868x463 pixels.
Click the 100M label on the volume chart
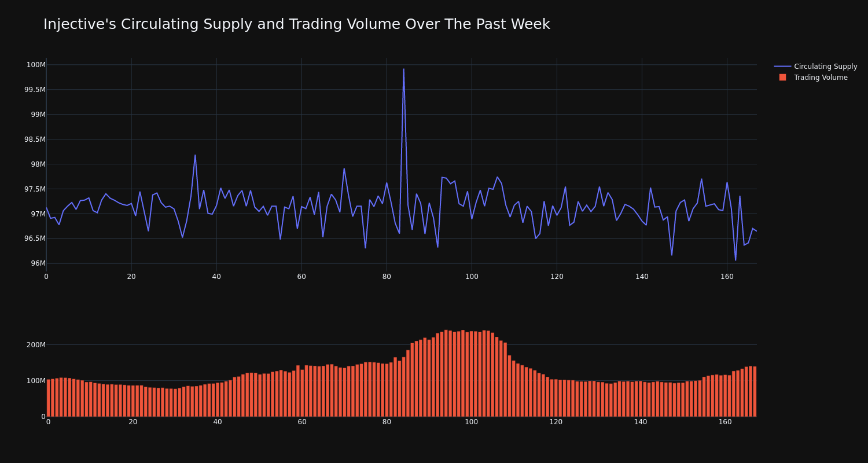(x=36, y=381)
